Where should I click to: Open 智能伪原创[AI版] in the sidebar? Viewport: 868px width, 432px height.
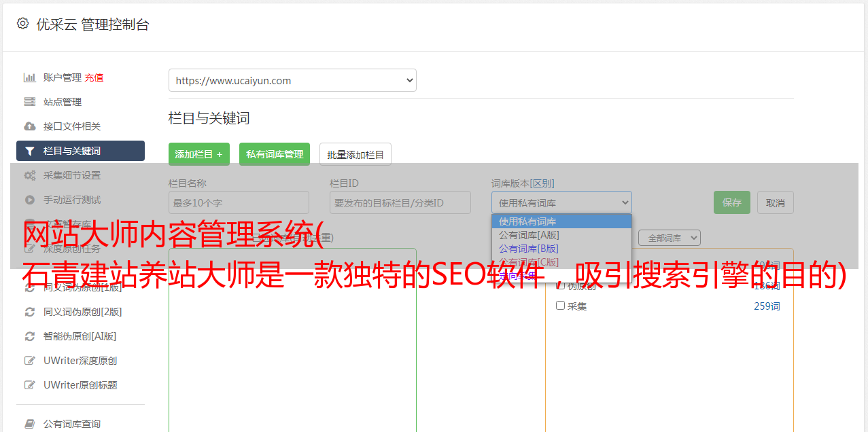coord(80,336)
